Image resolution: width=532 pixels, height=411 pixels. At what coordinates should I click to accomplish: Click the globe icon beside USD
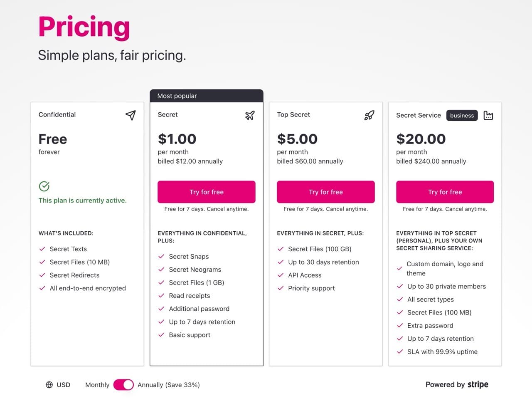(x=49, y=385)
